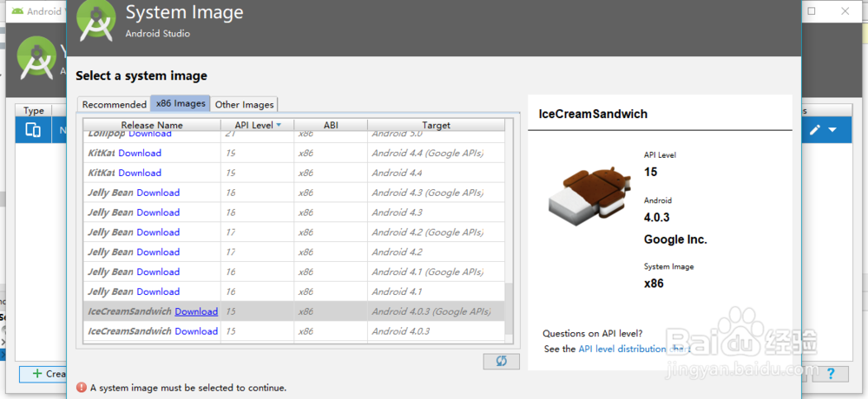This screenshot has height=399, width=868.
Task: Sort by API Level column header
Action: coord(258,125)
